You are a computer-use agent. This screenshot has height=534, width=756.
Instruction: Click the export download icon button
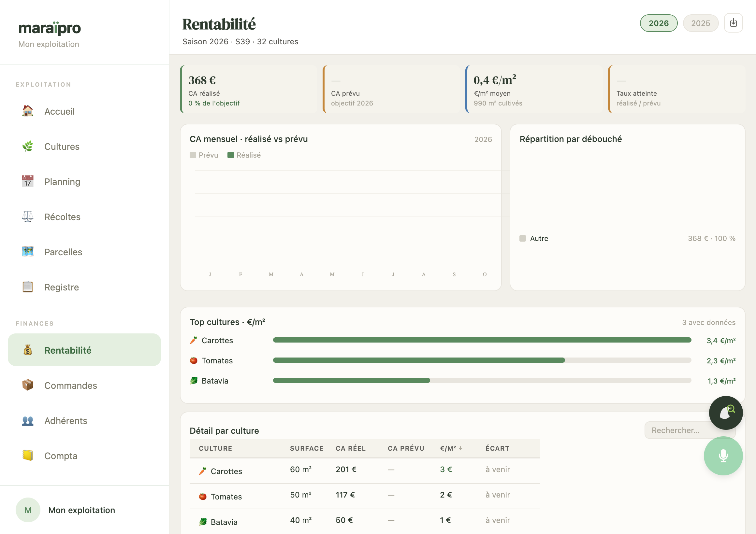click(x=733, y=23)
